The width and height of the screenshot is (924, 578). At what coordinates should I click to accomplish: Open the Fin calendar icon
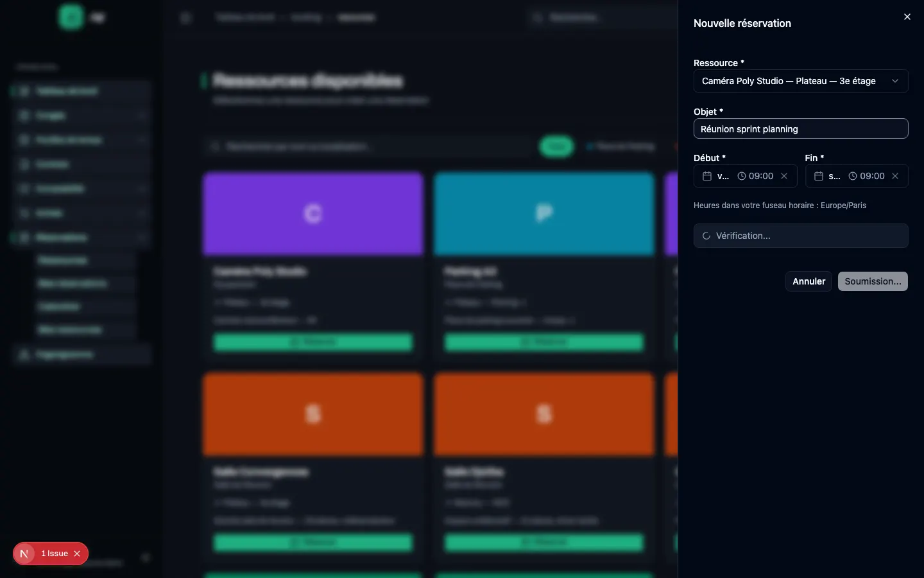pos(819,176)
